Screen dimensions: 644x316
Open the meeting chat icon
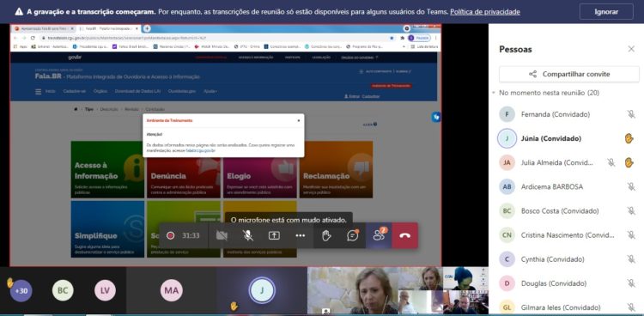click(352, 235)
